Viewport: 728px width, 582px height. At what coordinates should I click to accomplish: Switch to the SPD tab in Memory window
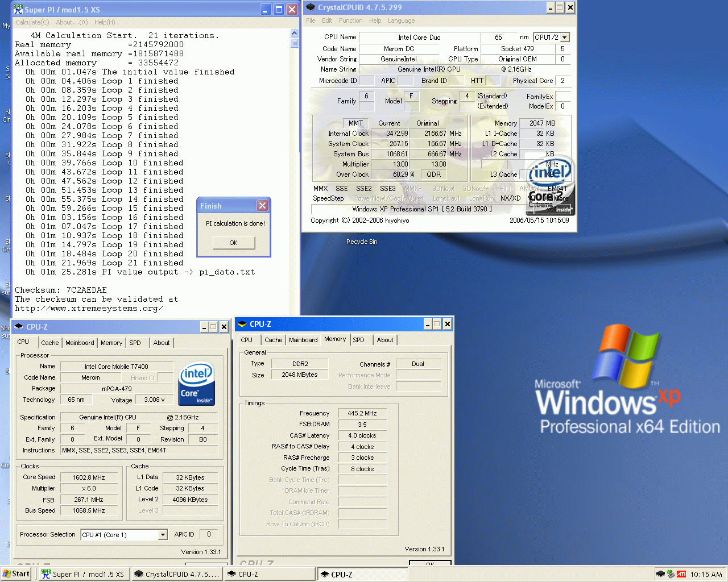pos(358,340)
